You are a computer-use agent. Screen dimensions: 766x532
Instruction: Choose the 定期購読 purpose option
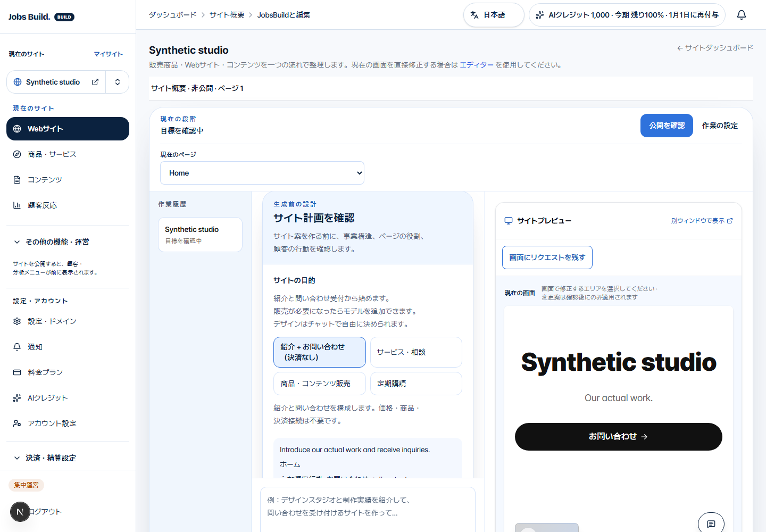pyautogui.click(x=416, y=384)
